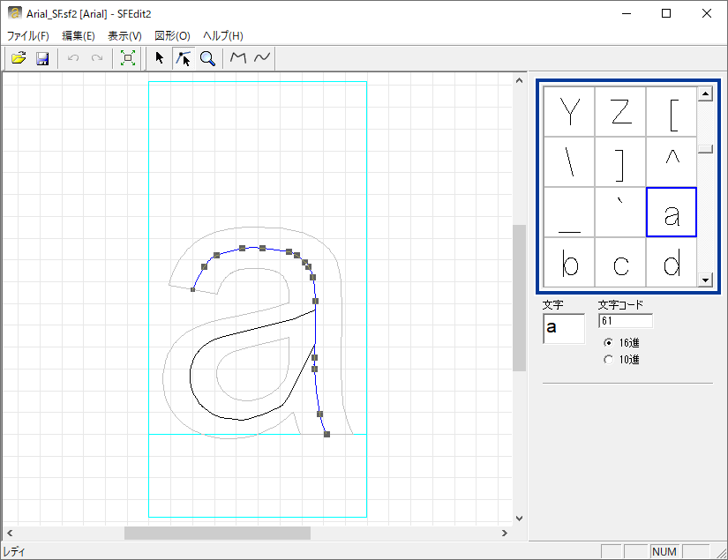Select the a glyph thumbnail

(x=672, y=213)
